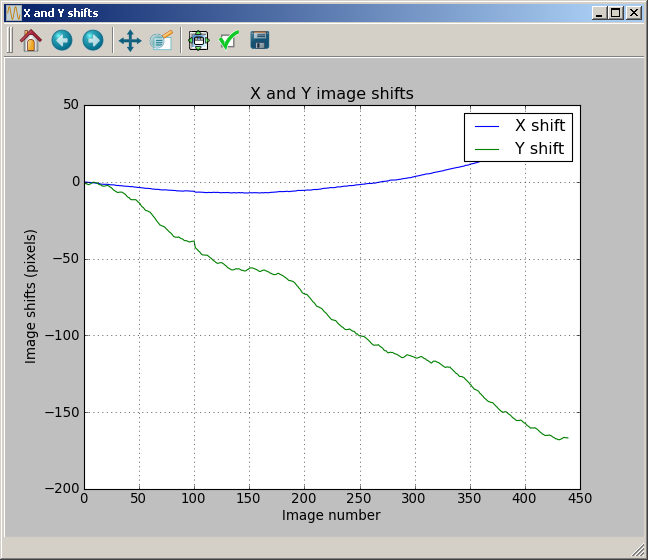
Task: Click the y-axis tick label −200
Action: [x=62, y=489]
